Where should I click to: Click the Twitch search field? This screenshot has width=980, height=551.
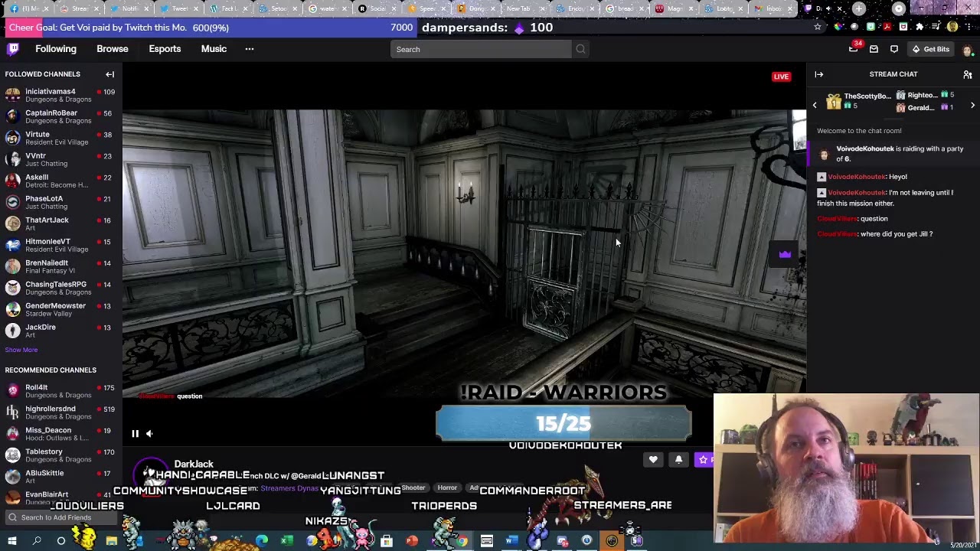tap(481, 49)
